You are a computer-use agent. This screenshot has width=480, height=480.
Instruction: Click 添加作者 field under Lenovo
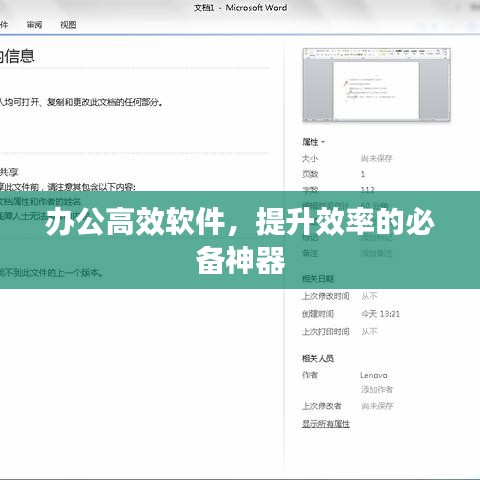point(377,389)
